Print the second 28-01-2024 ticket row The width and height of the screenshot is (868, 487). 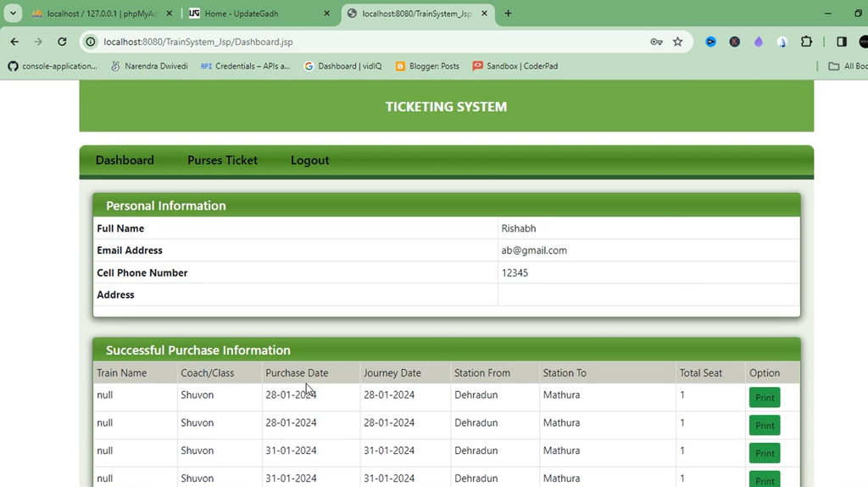point(765,426)
